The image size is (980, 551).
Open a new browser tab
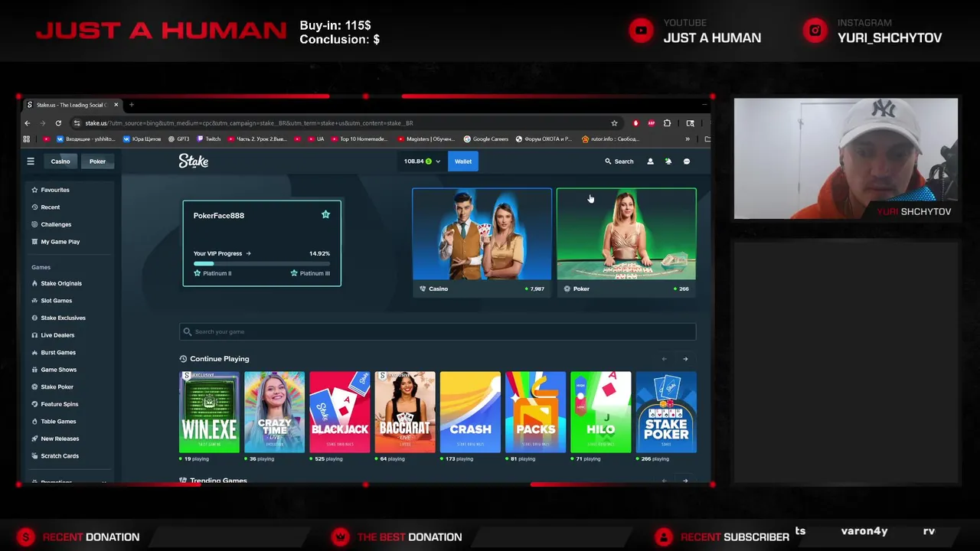[131, 105]
